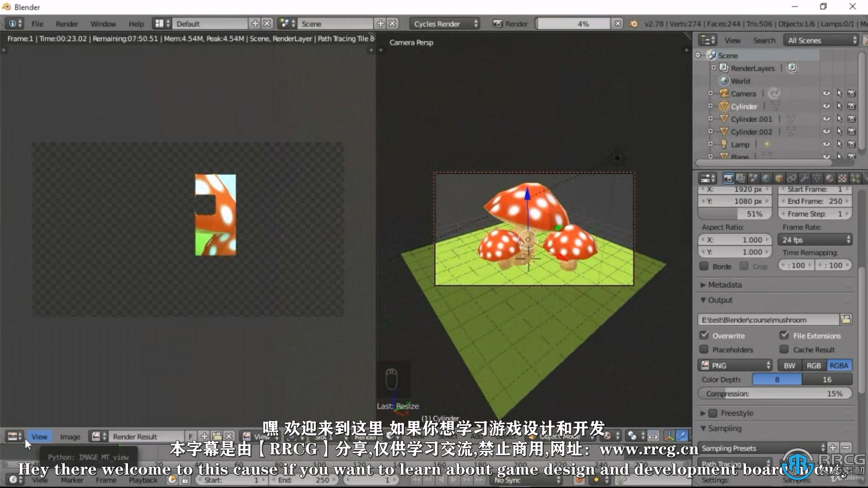Screen dimensions: 868x488
Task: Open the Cycles Render engine dropdown
Action: (x=445, y=24)
